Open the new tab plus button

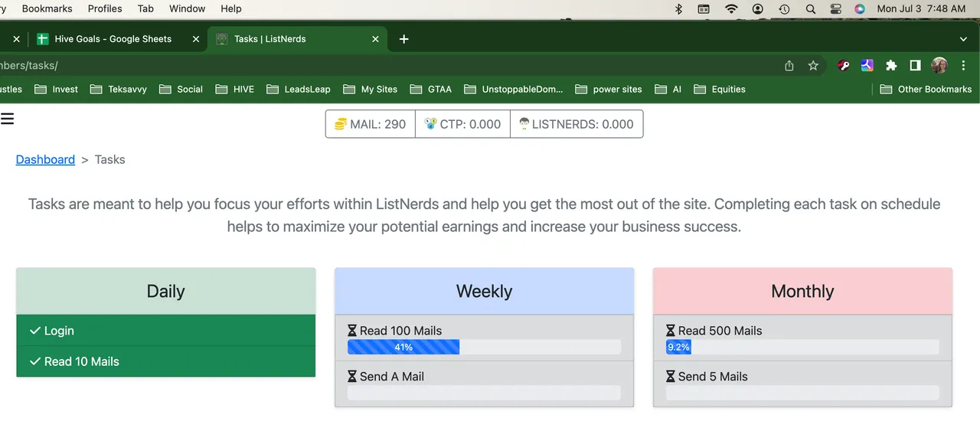[x=404, y=39]
